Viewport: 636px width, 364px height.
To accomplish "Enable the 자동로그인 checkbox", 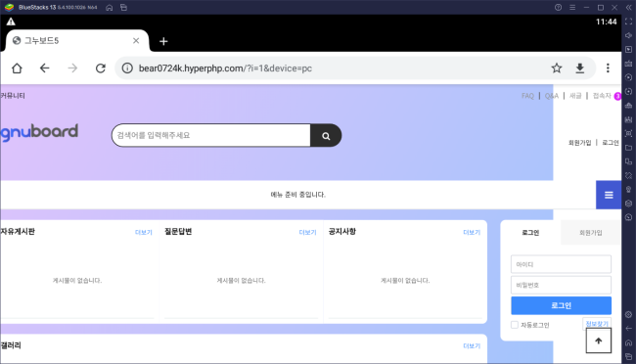I will tap(515, 325).
